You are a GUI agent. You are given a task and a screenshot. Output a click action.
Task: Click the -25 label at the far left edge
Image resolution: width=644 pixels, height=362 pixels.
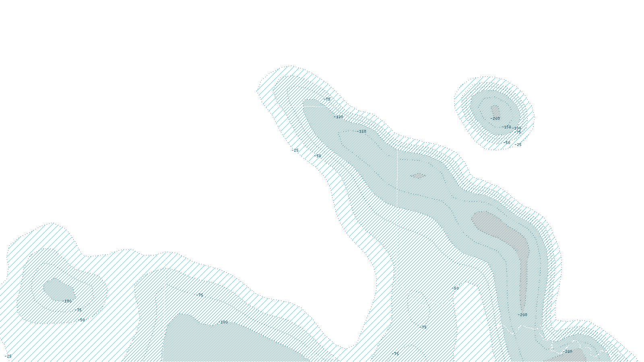[x=8, y=356]
